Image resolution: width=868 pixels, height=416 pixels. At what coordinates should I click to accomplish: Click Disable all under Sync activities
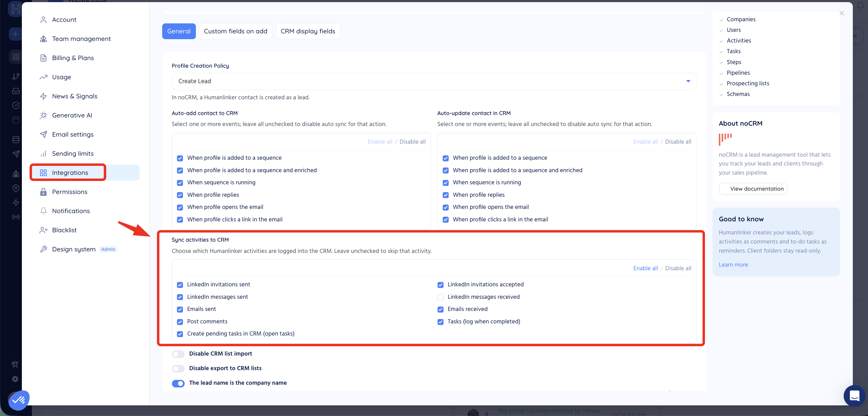click(x=678, y=268)
